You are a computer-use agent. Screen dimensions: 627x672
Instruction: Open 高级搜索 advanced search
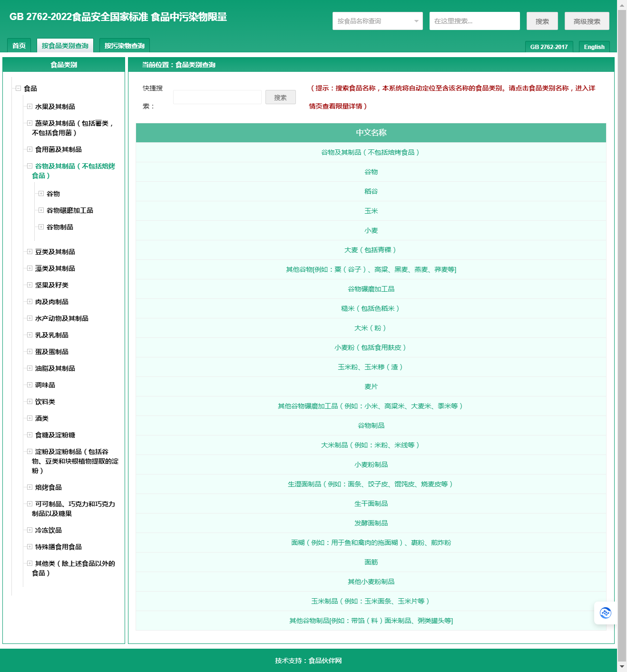587,21
